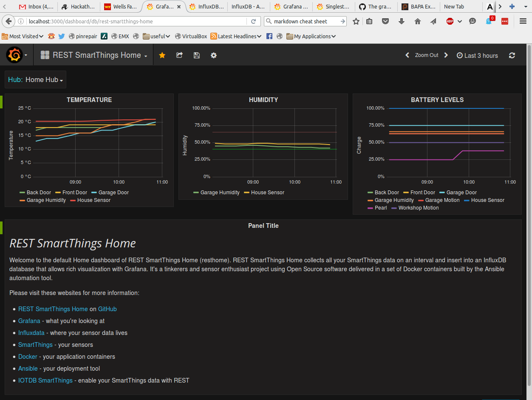Image resolution: width=532 pixels, height=400 pixels.
Task: Open the Firefox hamburger menu
Action: 523,21
